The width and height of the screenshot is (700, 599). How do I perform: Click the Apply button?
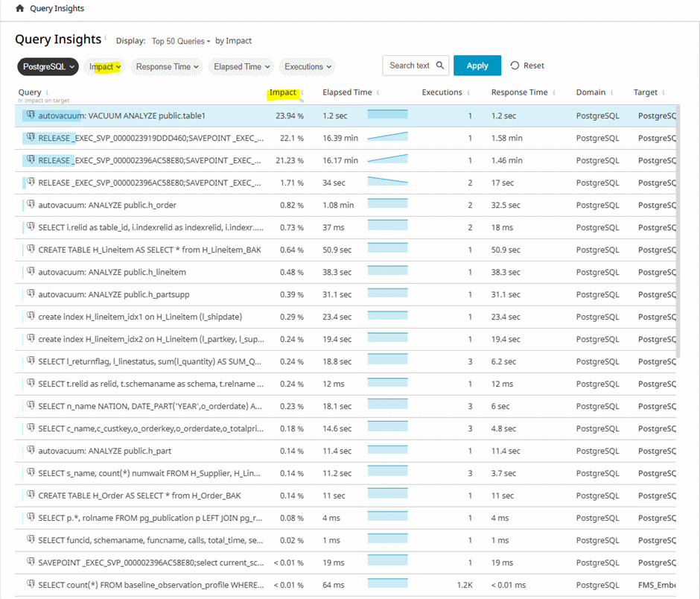[477, 66]
